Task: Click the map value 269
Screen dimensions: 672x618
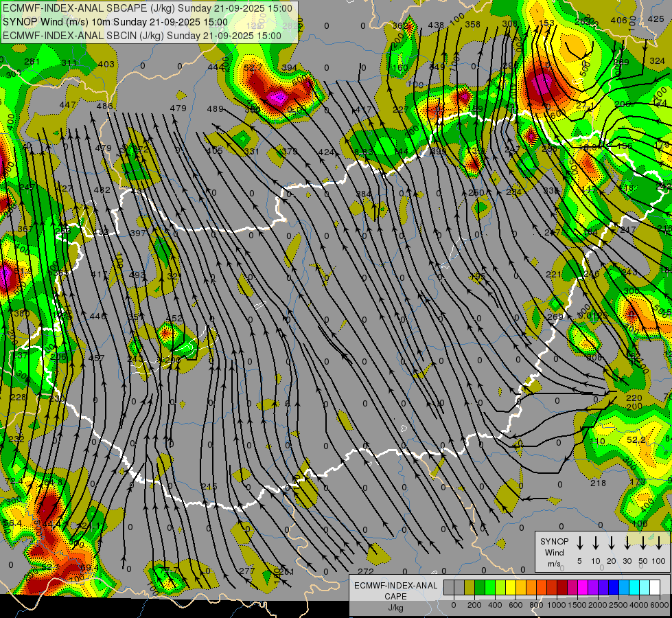Action: coord(555,317)
